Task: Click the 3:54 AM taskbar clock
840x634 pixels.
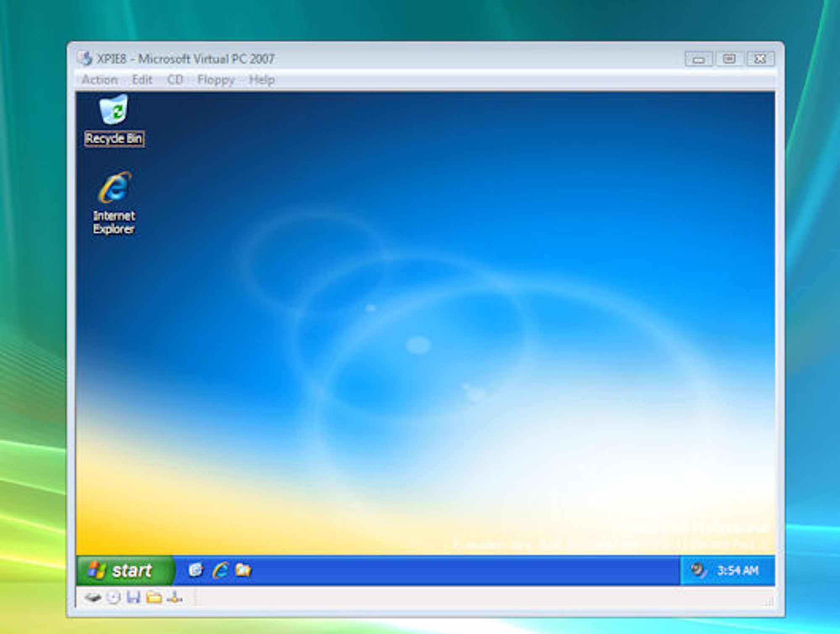Action: click(738, 571)
